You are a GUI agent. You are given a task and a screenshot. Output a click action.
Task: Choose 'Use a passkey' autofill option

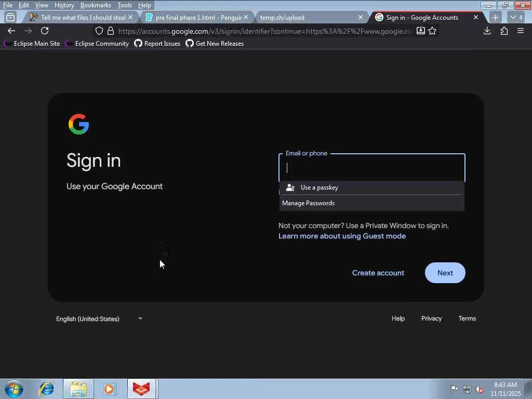click(x=372, y=187)
